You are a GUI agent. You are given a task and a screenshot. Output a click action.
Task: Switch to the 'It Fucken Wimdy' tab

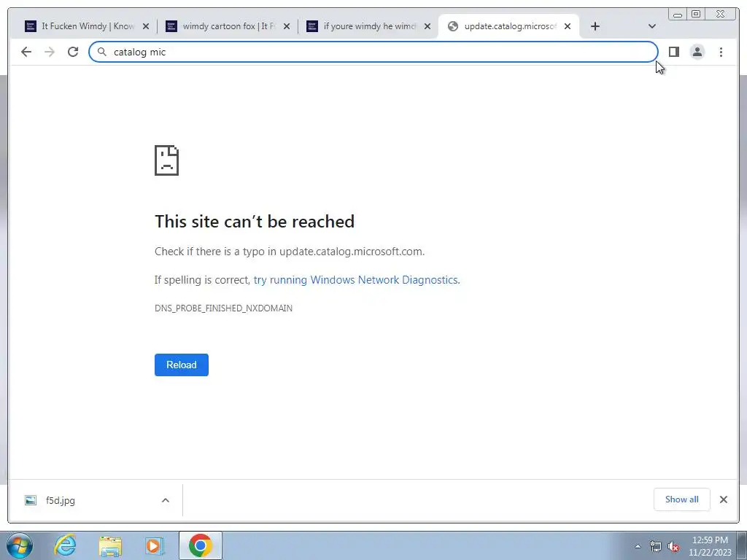pyautogui.click(x=87, y=26)
